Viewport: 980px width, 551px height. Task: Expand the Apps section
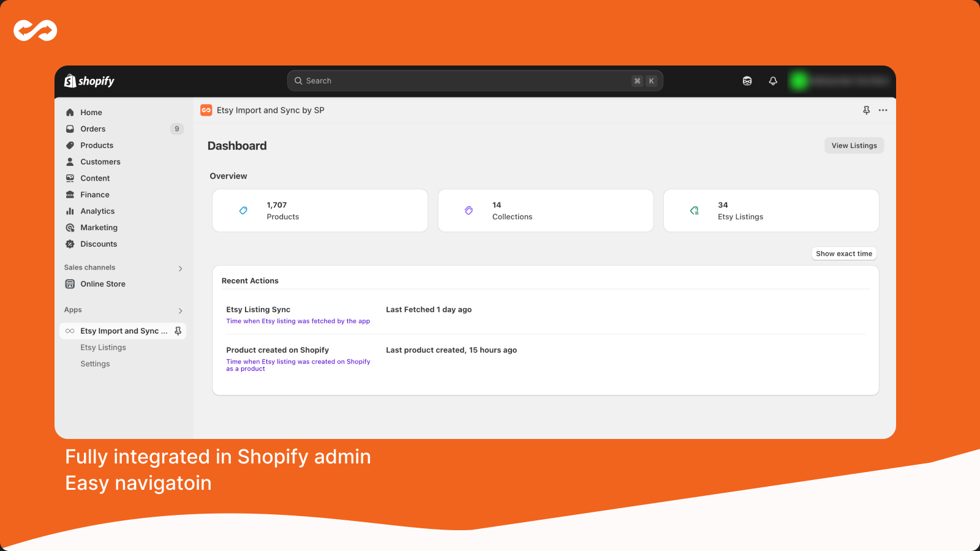pyautogui.click(x=180, y=310)
